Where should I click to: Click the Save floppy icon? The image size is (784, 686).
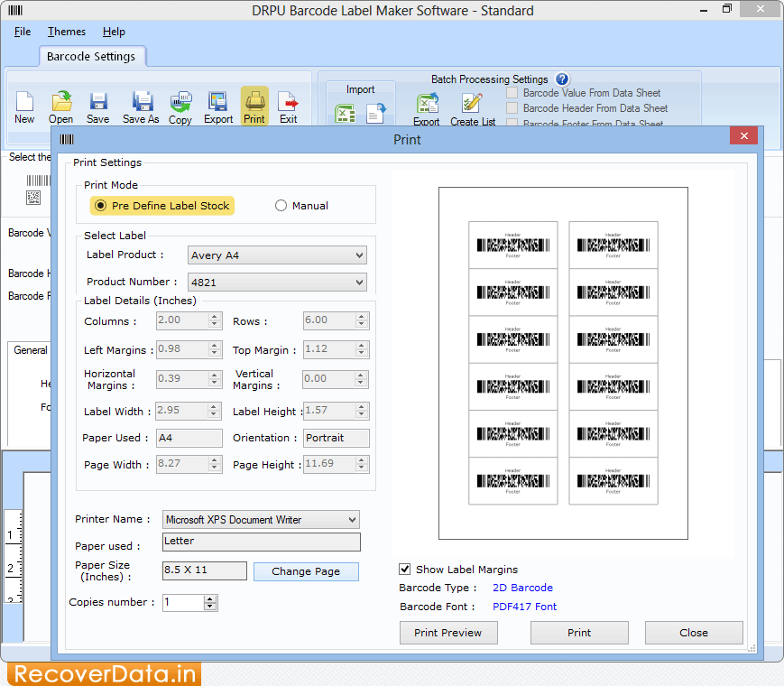tap(98, 107)
